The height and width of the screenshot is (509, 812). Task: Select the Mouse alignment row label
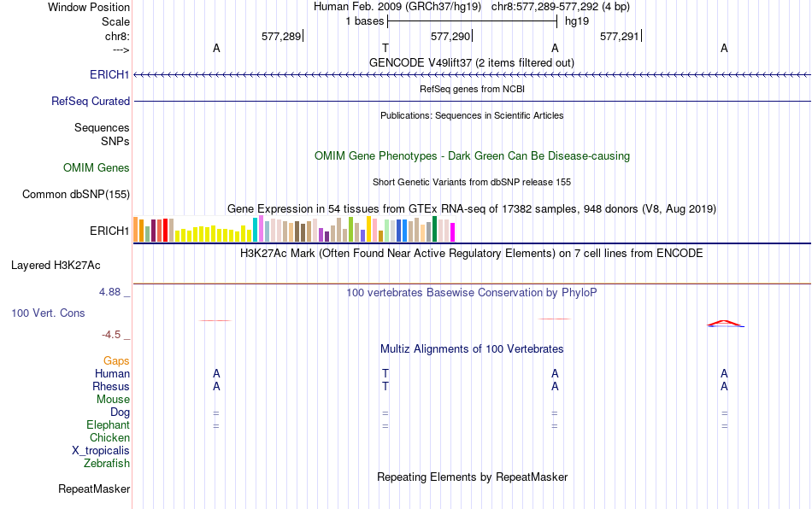click(113, 400)
